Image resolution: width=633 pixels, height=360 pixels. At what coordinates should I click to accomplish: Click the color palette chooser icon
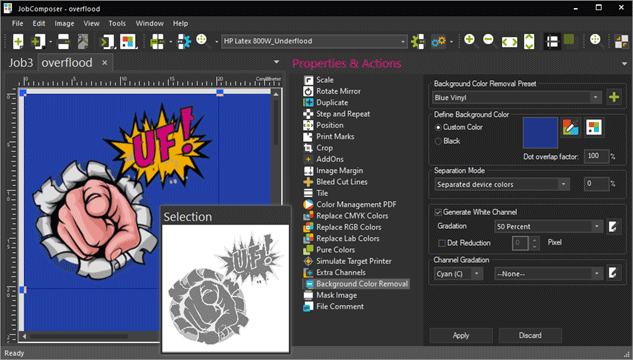pyautogui.click(x=593, y=128)
